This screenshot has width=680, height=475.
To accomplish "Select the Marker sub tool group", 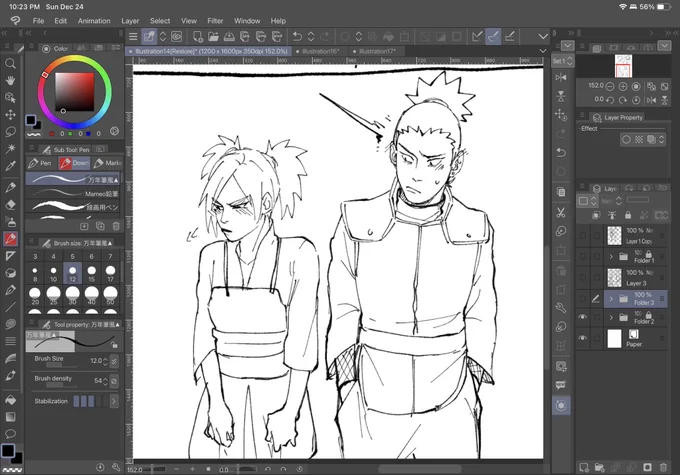I will pos(108,163).
